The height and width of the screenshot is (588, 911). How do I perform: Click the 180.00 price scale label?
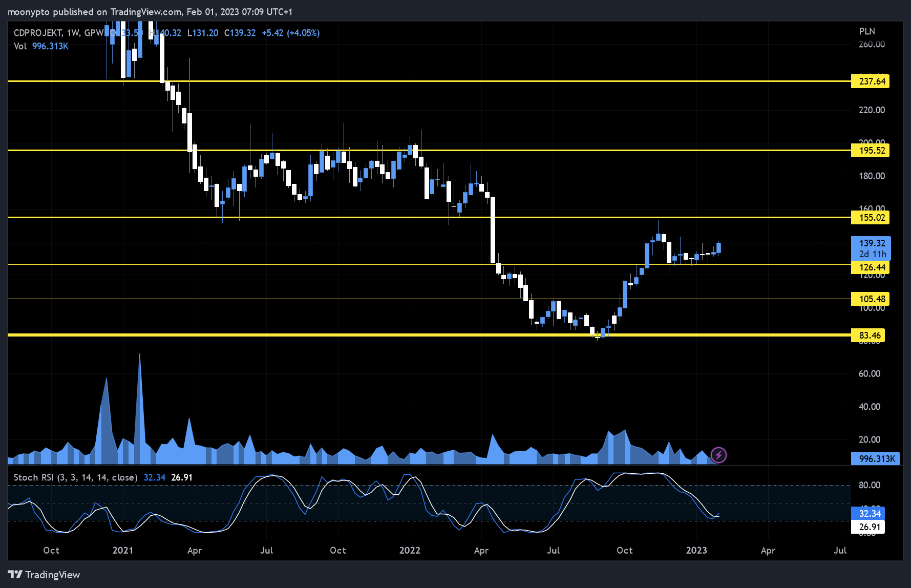(x=872, y=176)
